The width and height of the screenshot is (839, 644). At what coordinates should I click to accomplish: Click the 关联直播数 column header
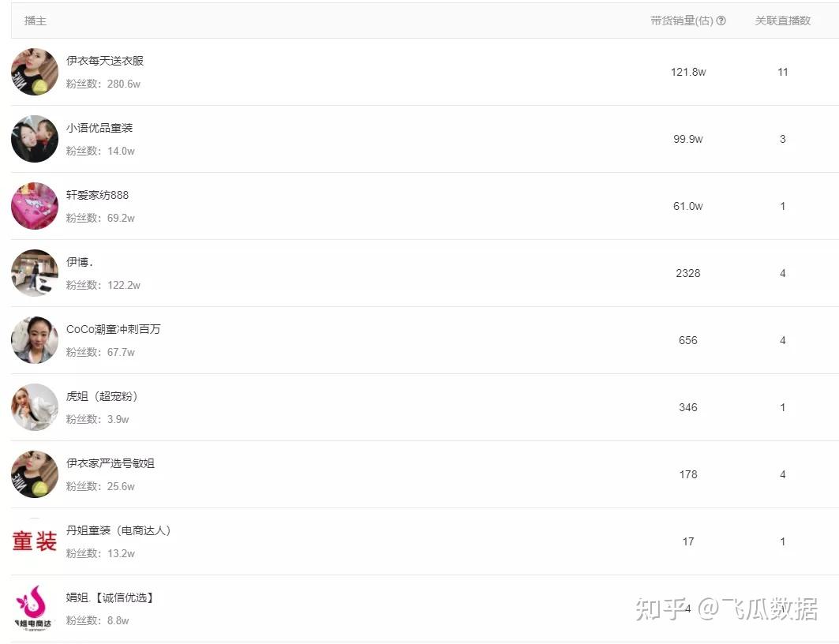tap(782, 21)
